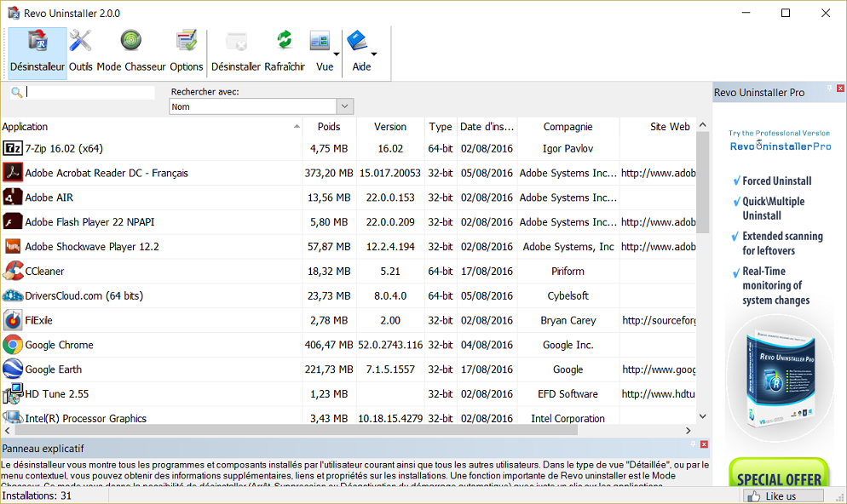Close the Revo Uninstaller Pro side panel

pos(840,88)
